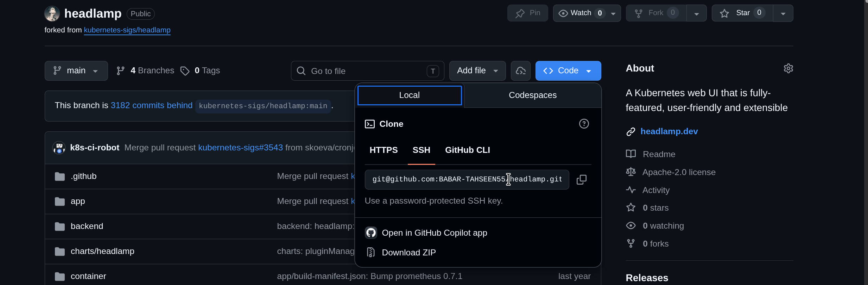
Task: View the 0 stars stargazers link
Action: point(655,208)
